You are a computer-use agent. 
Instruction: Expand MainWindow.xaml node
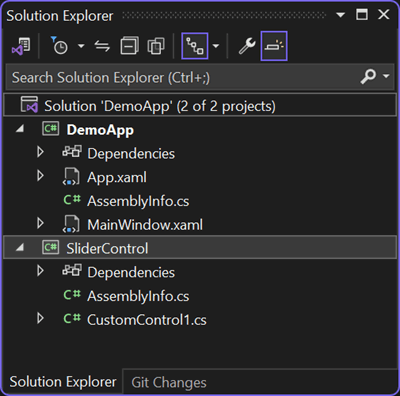40,223
